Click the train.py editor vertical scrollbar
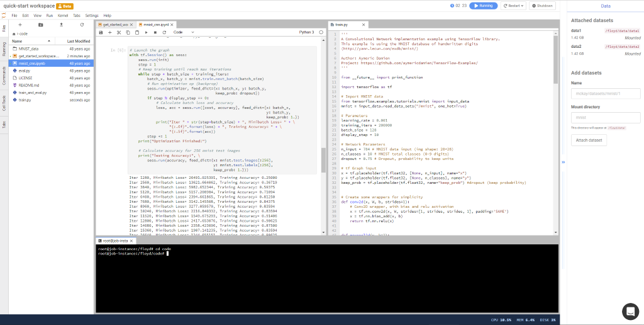 (x=556, y=60)
